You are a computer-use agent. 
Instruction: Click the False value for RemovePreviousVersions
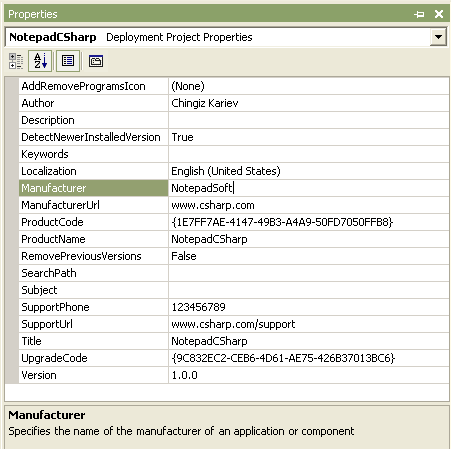tap(309, 256)
